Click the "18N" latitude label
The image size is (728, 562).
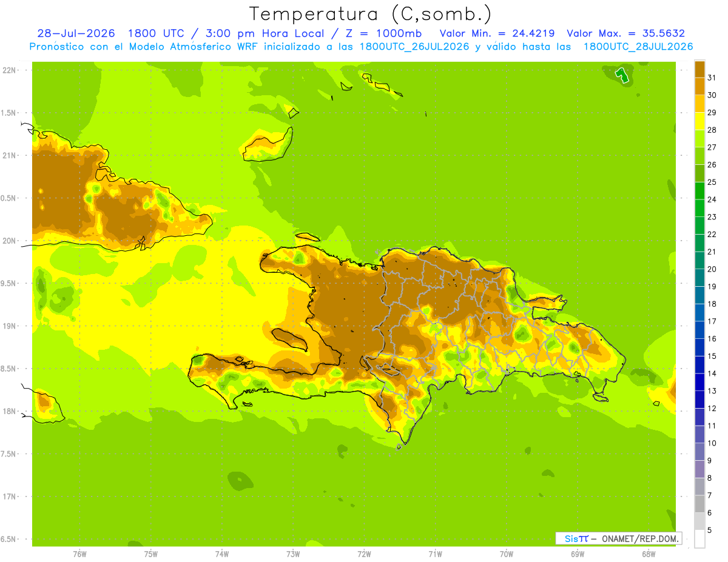[x=10, y=412]
